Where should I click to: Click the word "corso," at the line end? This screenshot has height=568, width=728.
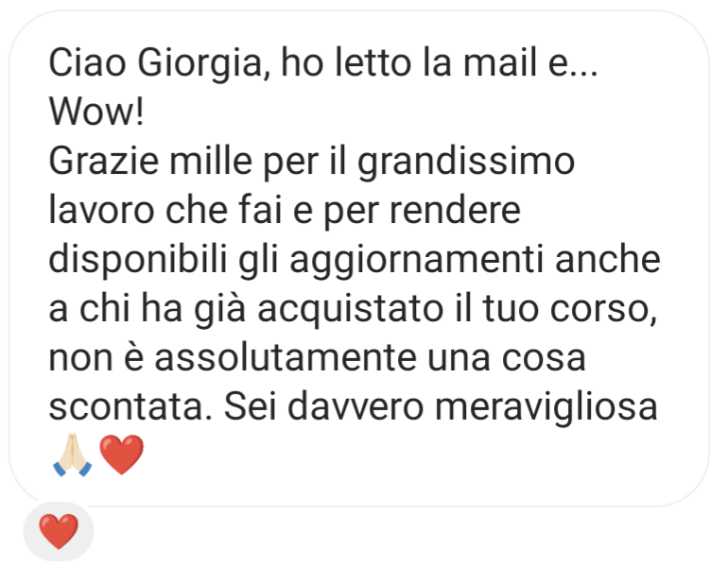[603, 310]
